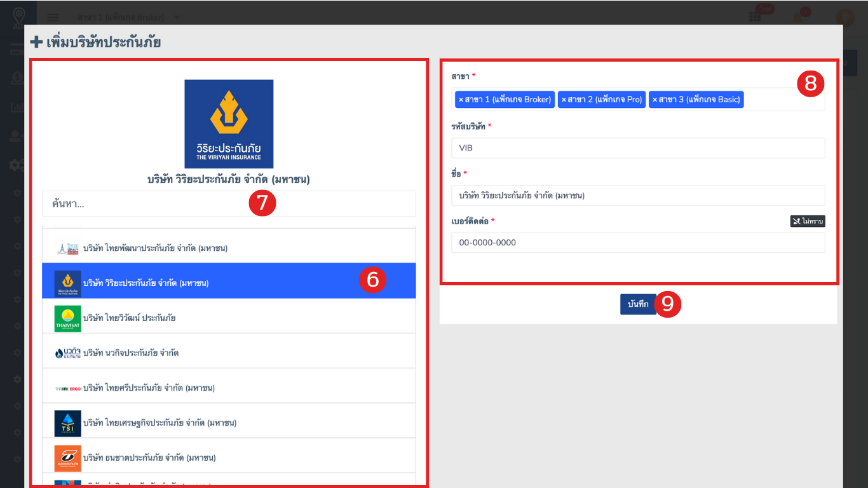
Task: Select บริษัท ไทยเศรษฐกิจประกันภัย จำกัด (มหาชน) row
Action: 229,421
